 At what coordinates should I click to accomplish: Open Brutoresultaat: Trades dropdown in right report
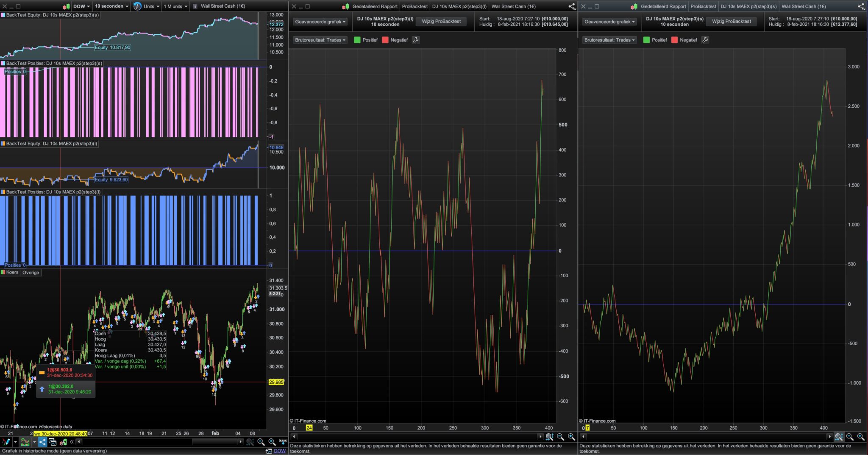609,40
